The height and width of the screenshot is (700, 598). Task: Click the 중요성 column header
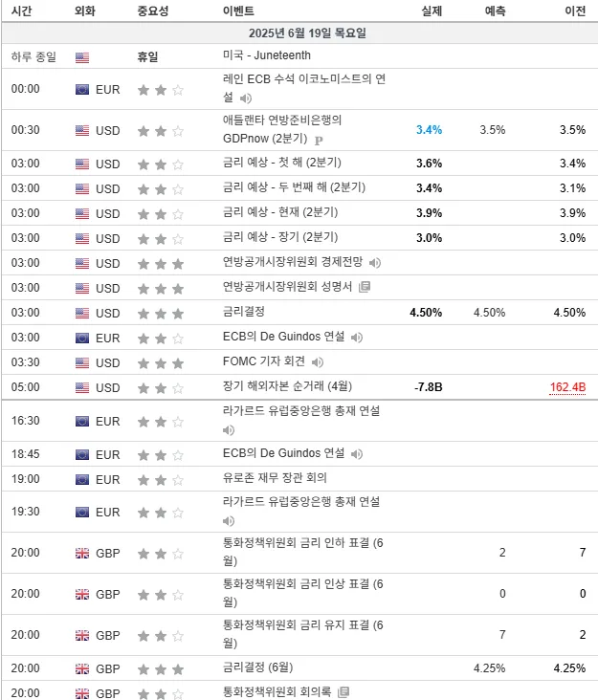coord(153,11)
